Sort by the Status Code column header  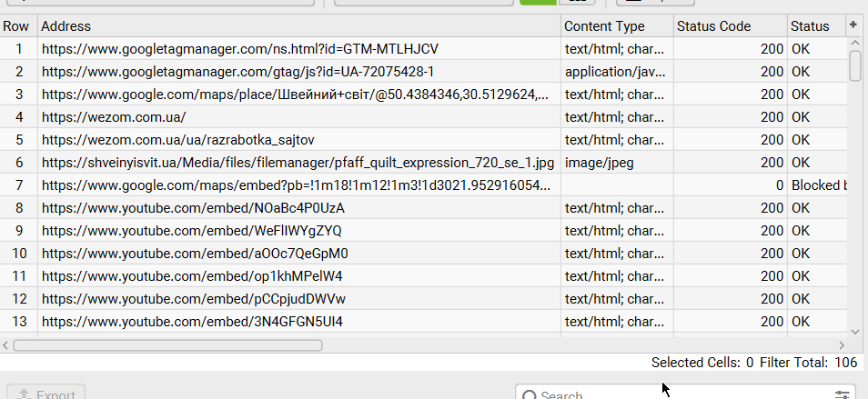pyautogui.click(x=731, y=26)
